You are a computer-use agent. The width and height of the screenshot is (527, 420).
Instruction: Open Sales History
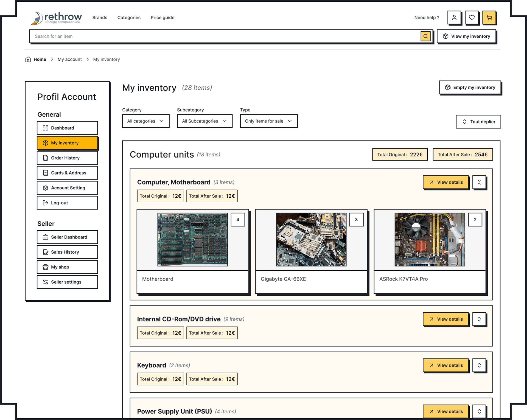67,252
